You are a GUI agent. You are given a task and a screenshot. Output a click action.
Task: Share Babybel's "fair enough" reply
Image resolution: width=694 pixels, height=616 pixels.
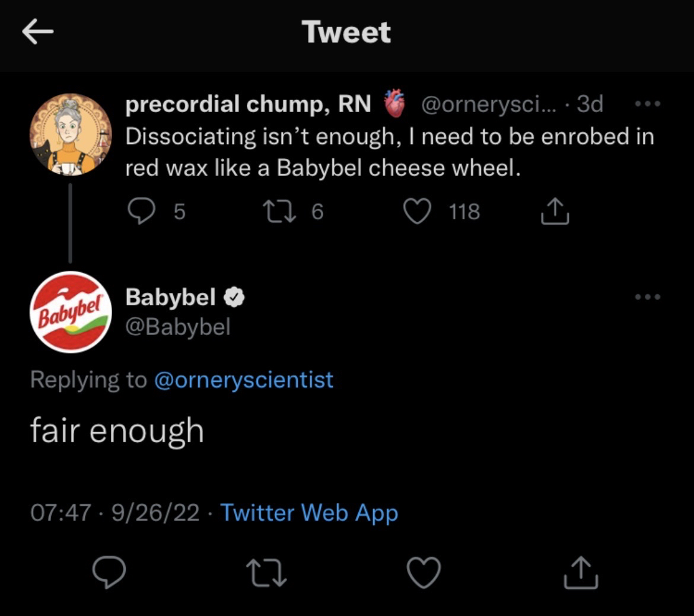click(x=581, y=573)
